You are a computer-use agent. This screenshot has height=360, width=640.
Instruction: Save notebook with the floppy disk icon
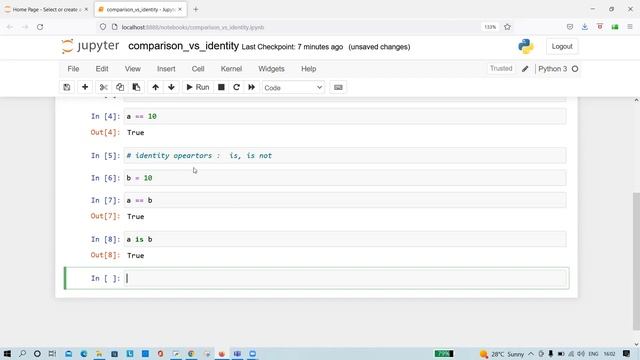pos(67,87)
